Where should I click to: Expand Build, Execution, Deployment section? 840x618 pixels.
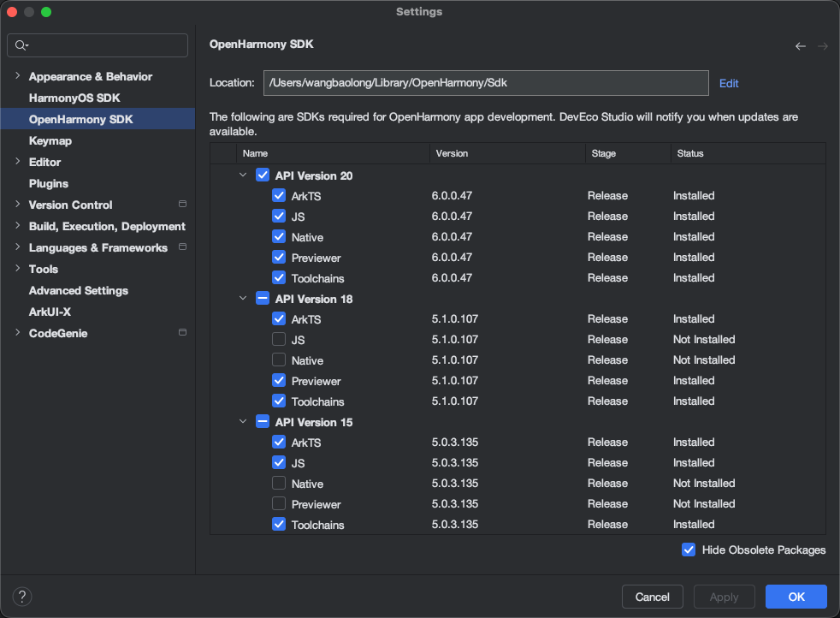(18, 226)
